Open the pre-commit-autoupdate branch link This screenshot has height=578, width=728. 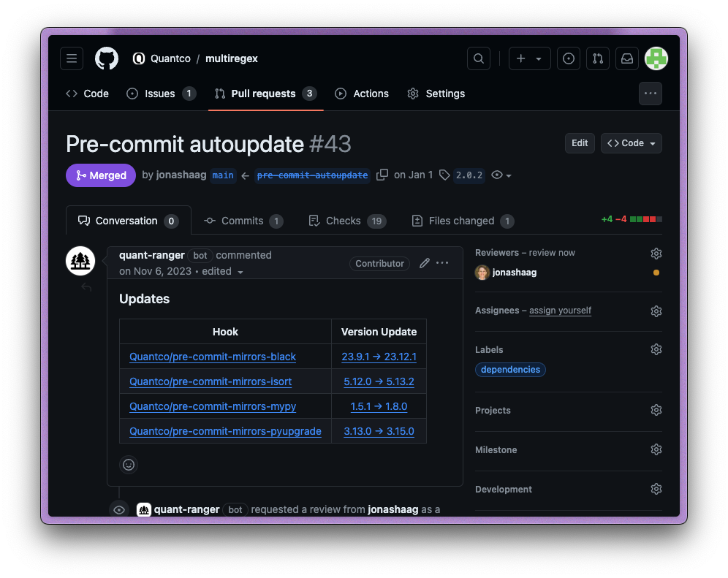[x=312, y=175]
